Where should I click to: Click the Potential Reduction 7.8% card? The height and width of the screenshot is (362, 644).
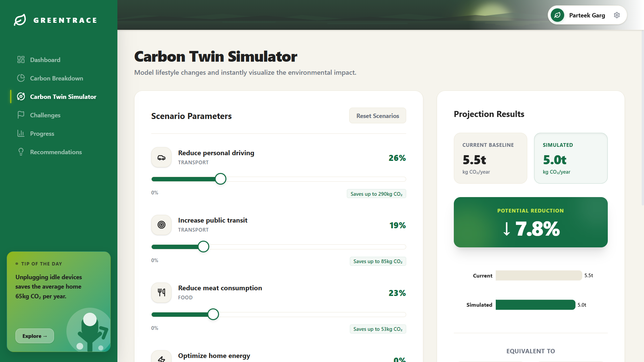pos(531,222)
